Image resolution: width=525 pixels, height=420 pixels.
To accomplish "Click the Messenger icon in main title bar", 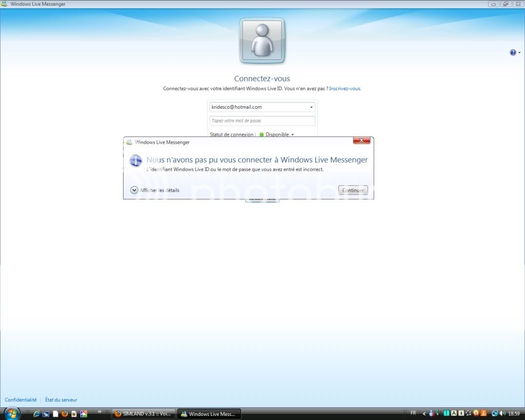I will [4, 4].
